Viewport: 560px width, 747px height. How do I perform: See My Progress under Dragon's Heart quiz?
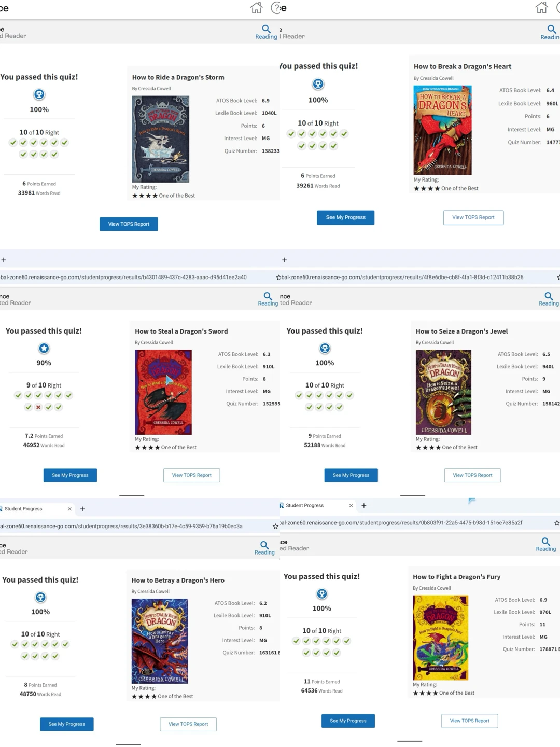point(345,217)
